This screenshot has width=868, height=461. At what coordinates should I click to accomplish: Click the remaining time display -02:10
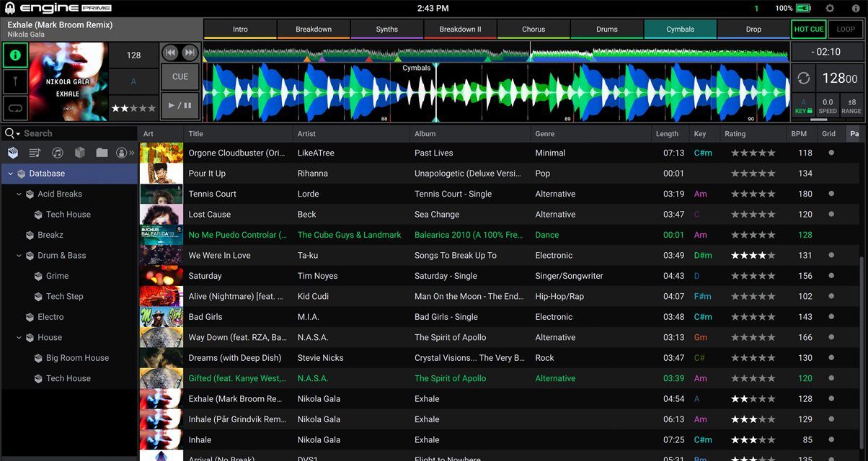tap(827, 52)
